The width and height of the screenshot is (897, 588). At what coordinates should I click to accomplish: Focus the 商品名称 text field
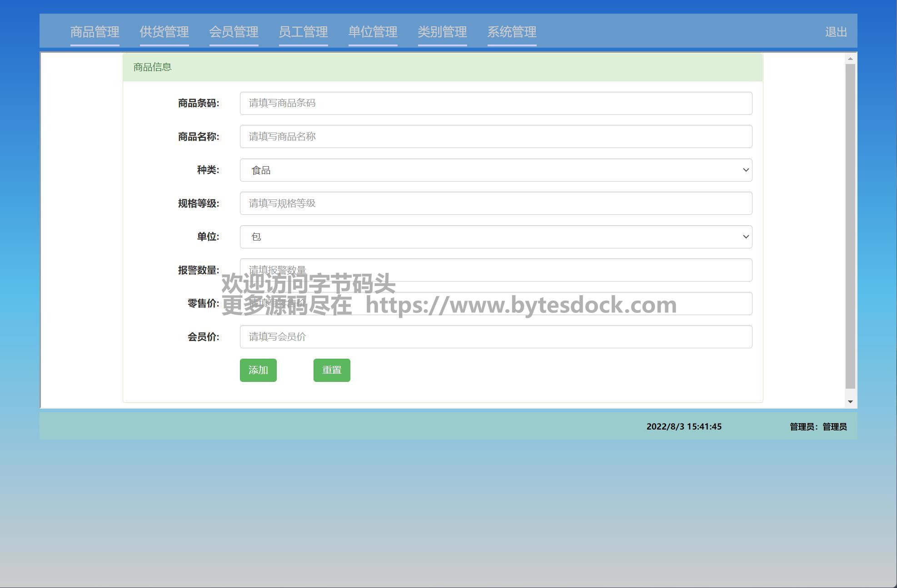click(495, 137)
